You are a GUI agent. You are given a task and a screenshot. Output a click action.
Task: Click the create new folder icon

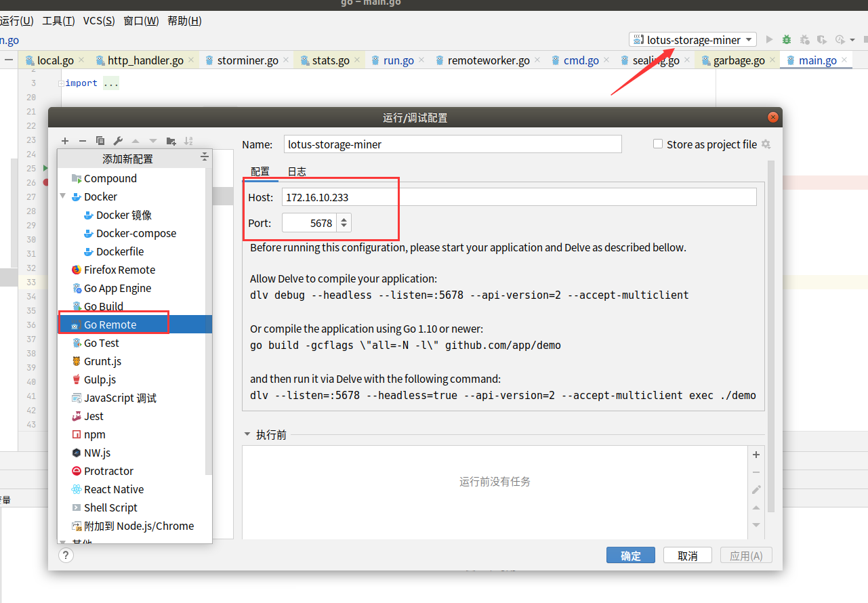(171, 141)
